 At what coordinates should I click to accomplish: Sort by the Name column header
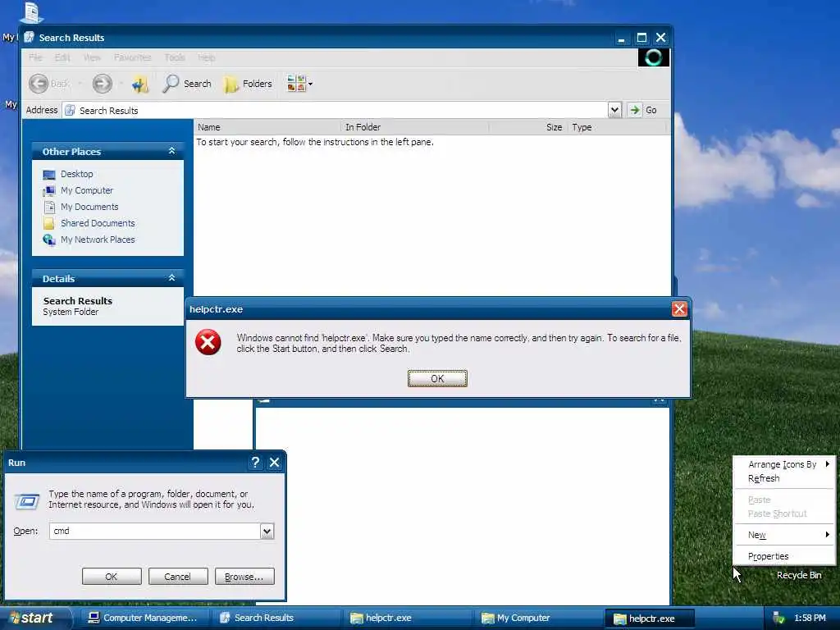(x=267, y=127)
